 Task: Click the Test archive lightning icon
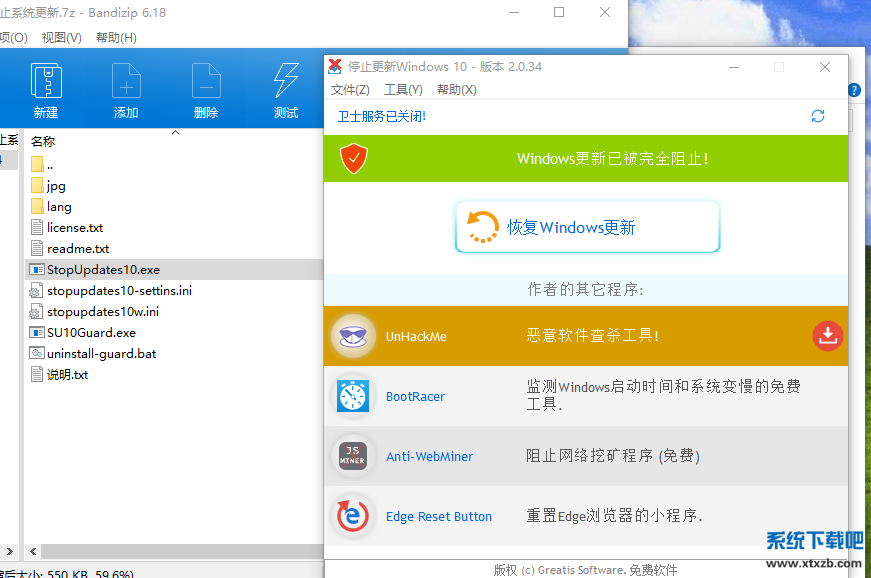coord(286,81)
